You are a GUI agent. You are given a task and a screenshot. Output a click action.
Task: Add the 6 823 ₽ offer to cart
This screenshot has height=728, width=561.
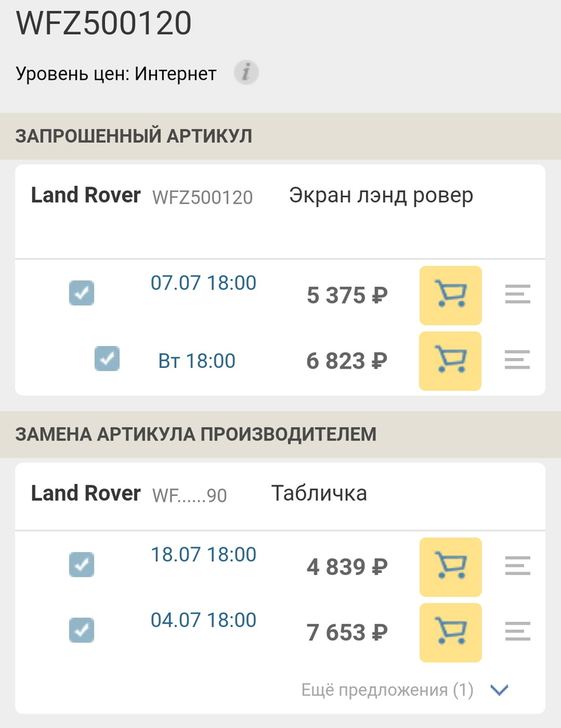pyautogui.click(x=450, y=361)
